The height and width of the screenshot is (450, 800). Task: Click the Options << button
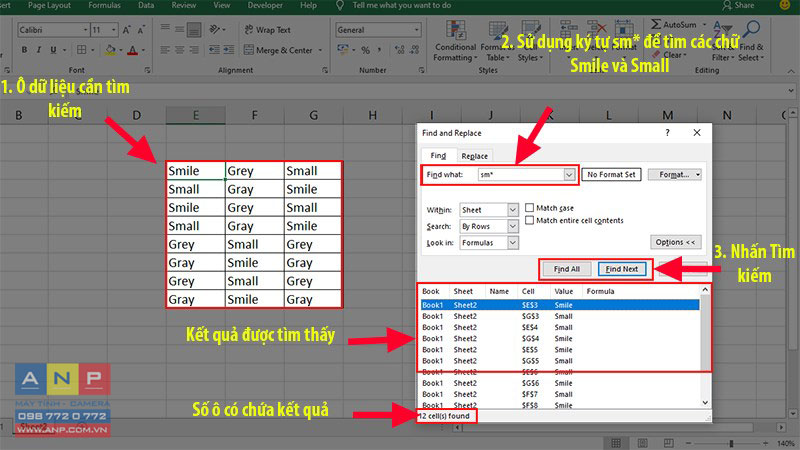click(676, 242)
